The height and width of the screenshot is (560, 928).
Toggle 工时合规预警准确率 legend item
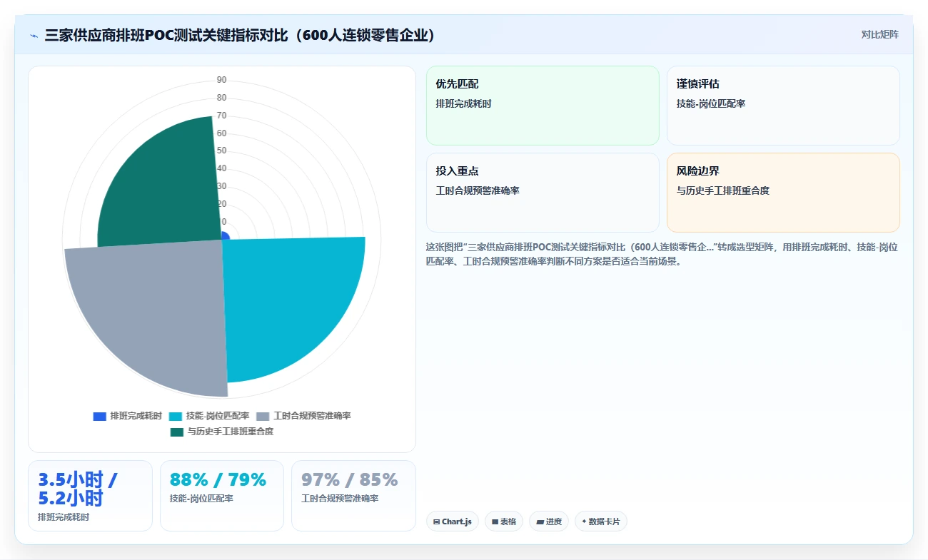point(303,416)
